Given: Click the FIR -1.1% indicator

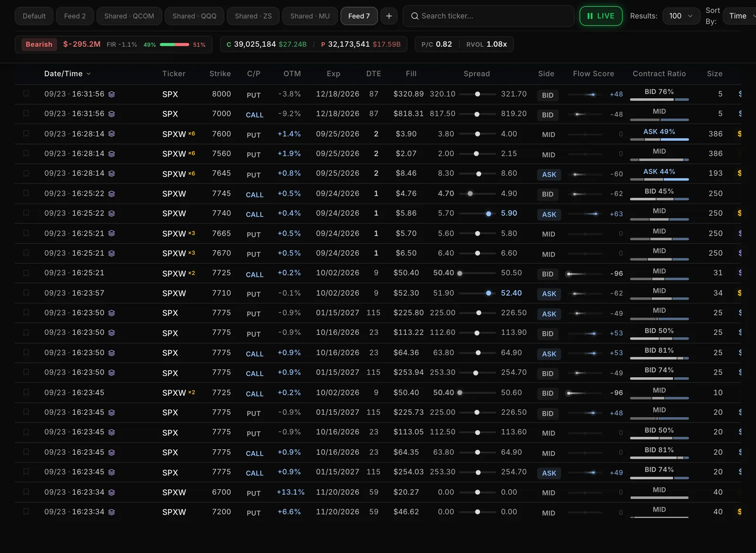Looking at the screenshot, I should pyautogui.click(x=122, y=44).
